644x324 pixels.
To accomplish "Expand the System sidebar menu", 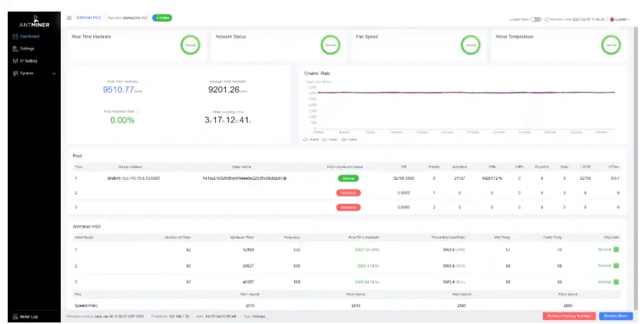I will click(34, 73).
